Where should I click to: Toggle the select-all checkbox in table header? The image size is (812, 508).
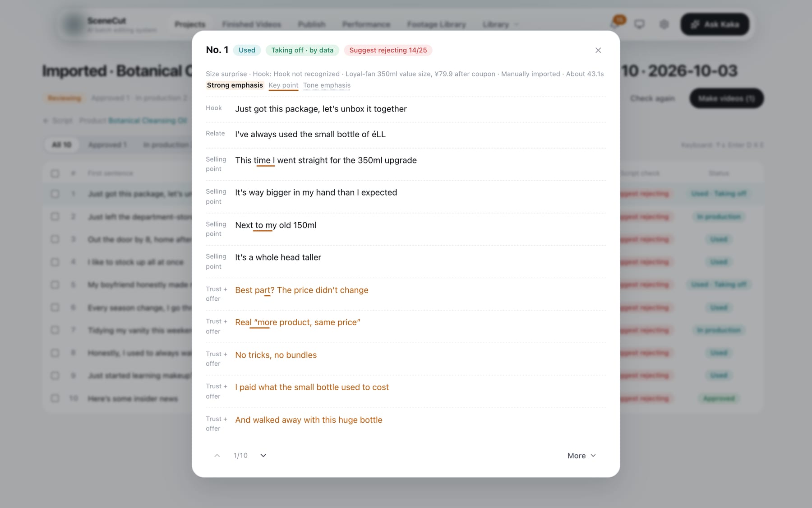pyautogui.click(x=55, y=173)
